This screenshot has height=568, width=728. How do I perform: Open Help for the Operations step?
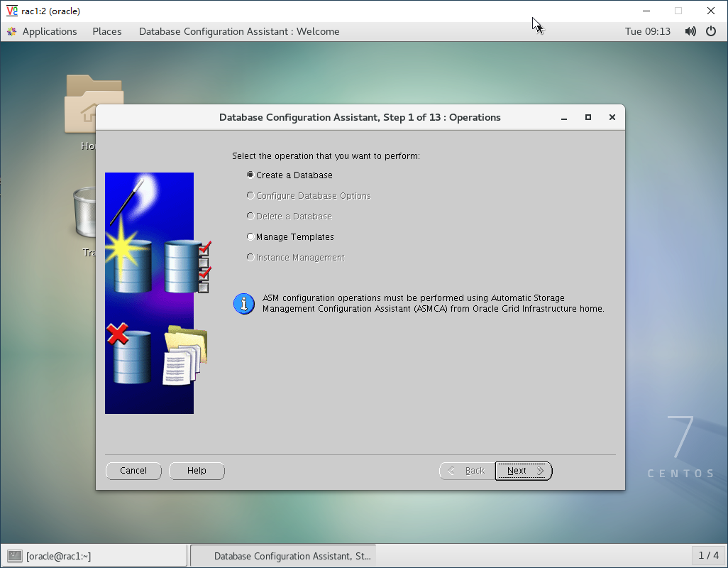click(197, 471)
